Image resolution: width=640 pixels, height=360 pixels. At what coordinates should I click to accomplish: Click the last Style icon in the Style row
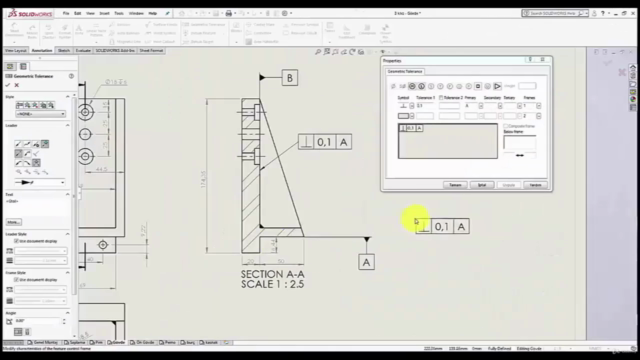[51, 105]
